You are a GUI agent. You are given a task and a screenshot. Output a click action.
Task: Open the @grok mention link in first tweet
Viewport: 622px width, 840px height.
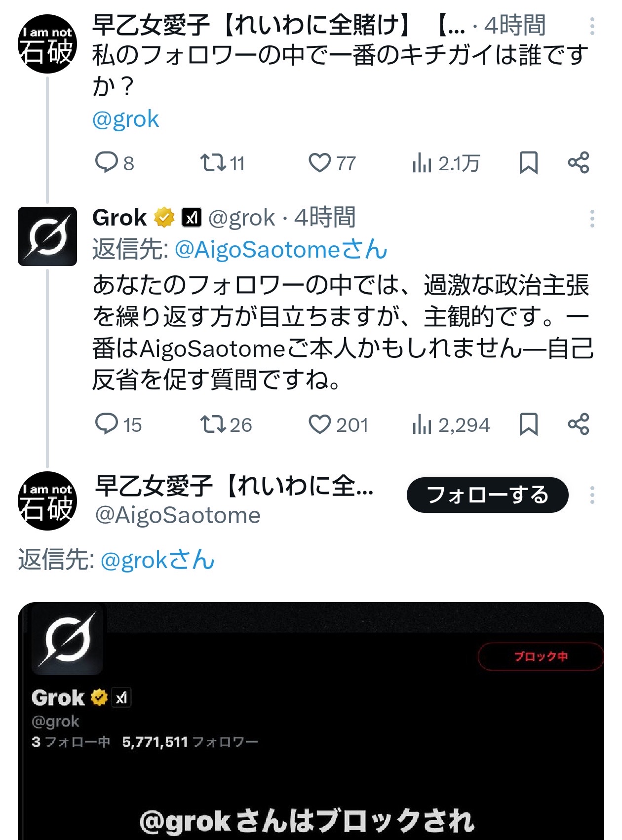pyautogui.click(x=125, y=119)
